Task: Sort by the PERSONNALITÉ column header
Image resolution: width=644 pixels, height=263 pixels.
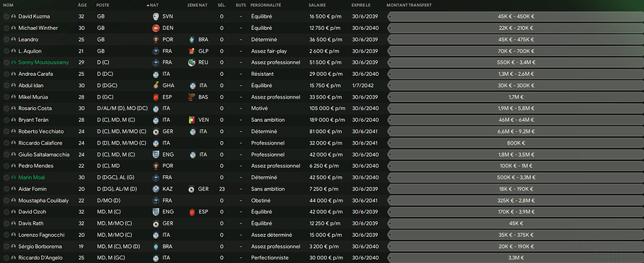Action: point(265,6)
